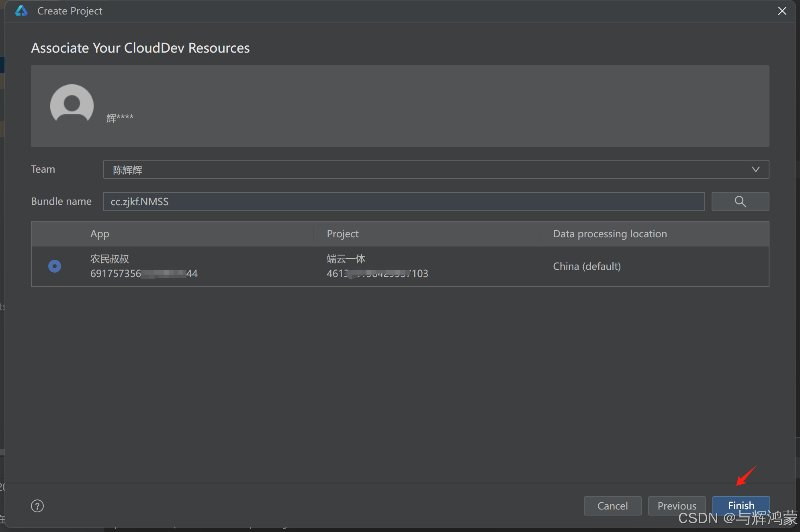Open the Team dropdown list
The width and height of the screenshot is (800, 532).
[x=436, y=169]
